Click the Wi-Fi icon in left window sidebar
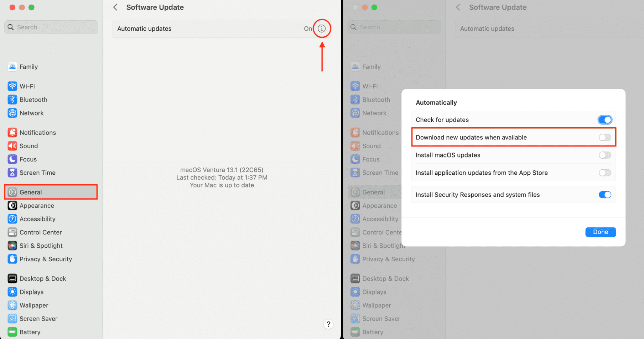This screenshot has height=339, width=644. point(12,86)
